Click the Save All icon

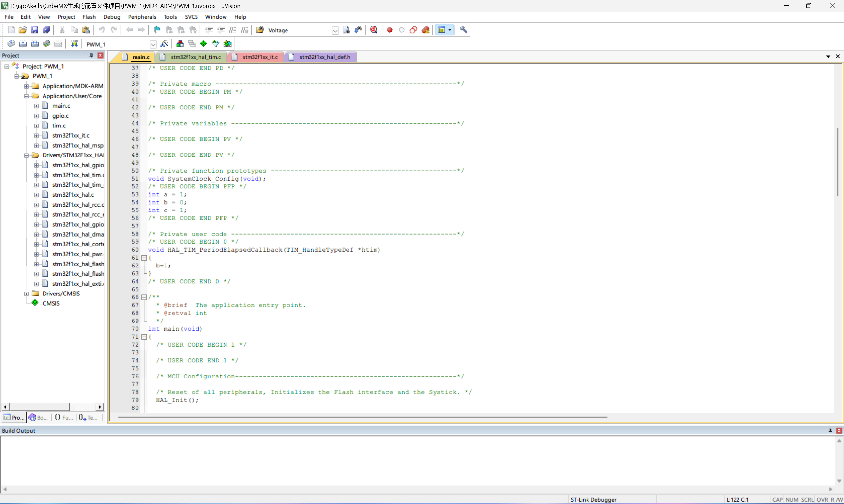pos(46,30)
